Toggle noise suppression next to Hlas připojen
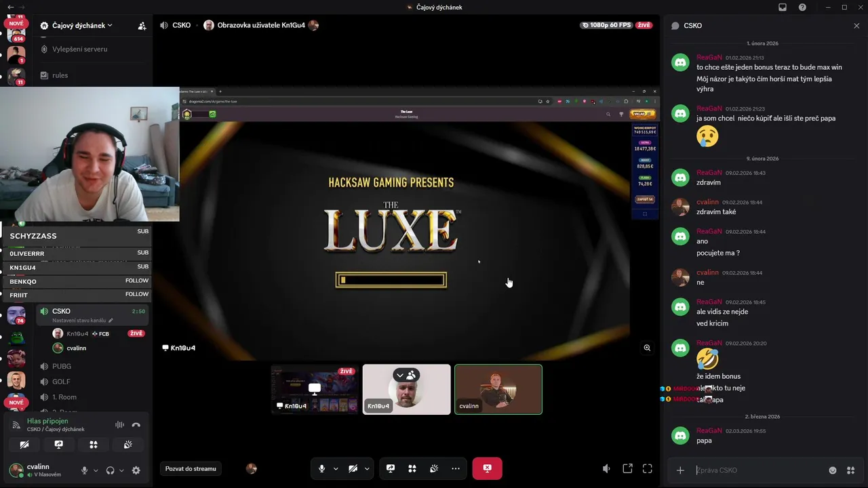868x488 pixels. [119, 425]
